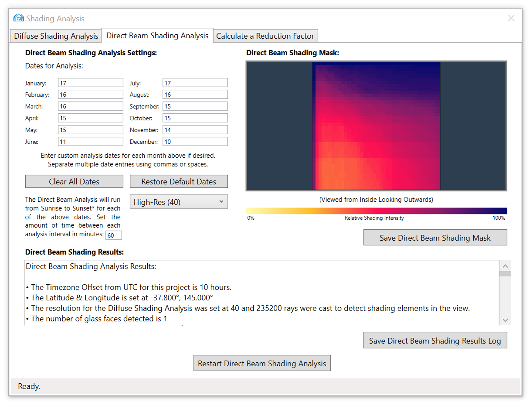Viewport: 532px width, 407px height.
Task: Open the Calculate a Reduction Factor tab
Action: [x=265, y=36]
